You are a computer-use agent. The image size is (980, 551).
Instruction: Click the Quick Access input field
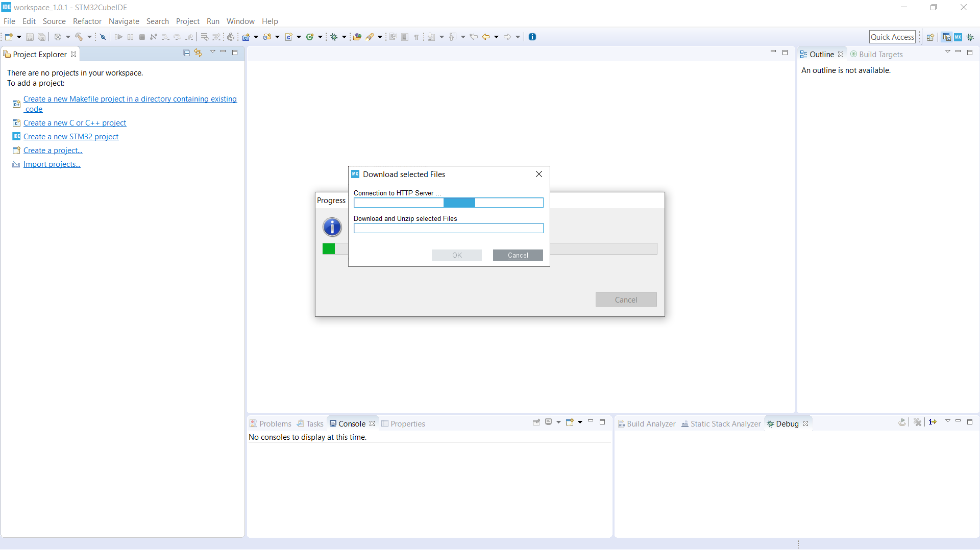892,36
